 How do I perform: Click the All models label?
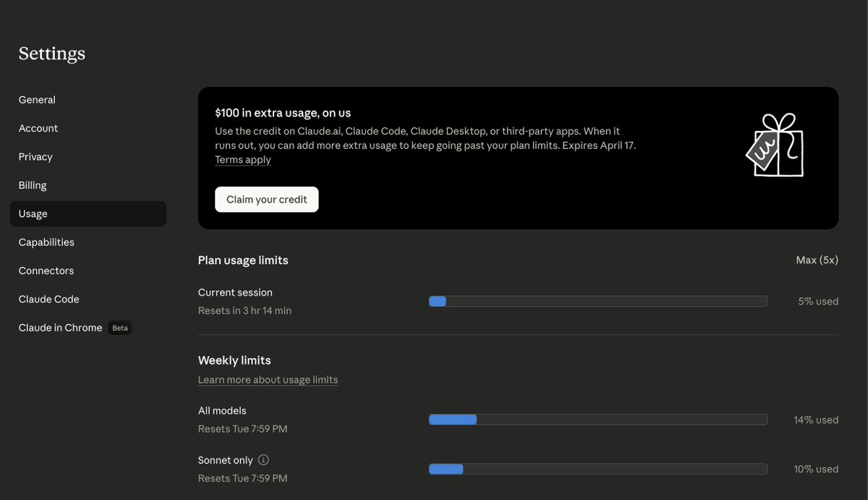tap(222, 410)
